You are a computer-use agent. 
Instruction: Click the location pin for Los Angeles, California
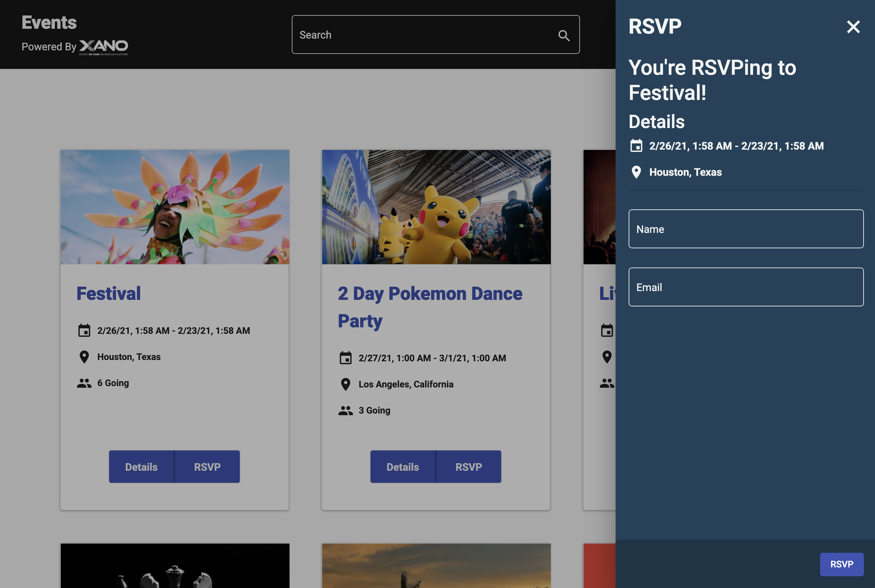[x=346, y=384]
